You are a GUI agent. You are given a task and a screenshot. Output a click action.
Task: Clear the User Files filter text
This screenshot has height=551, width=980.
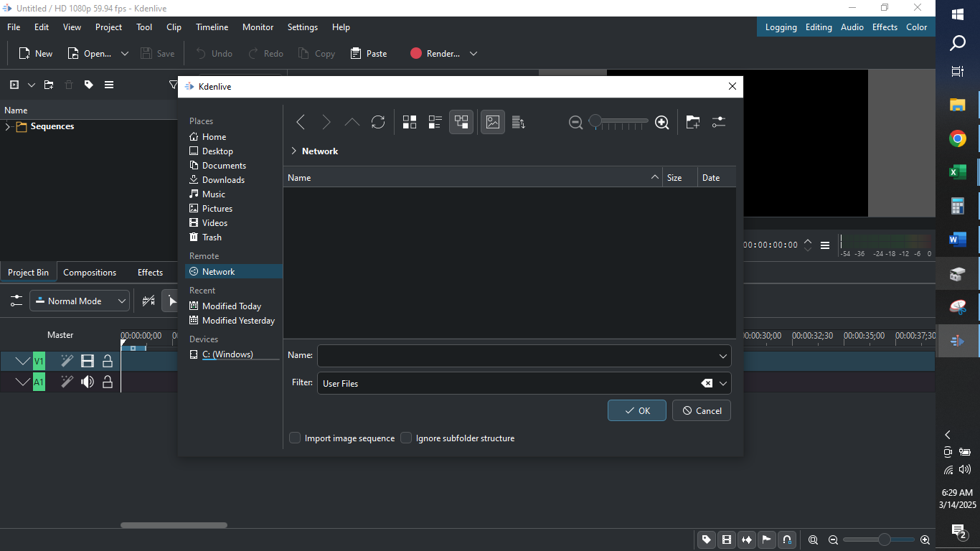pos(707,383)
